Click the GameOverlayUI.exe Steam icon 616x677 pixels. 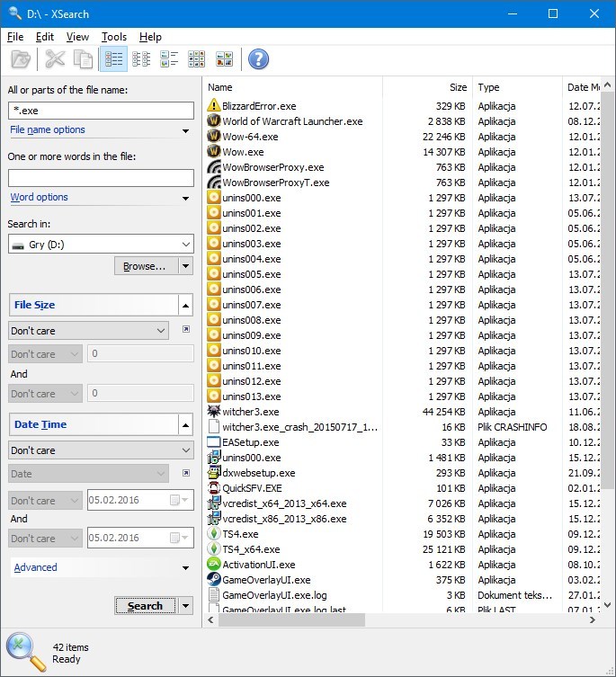coord(214,579)
